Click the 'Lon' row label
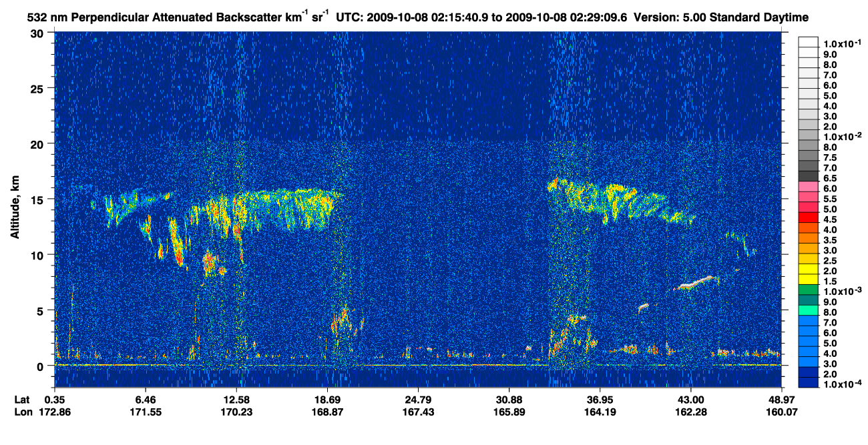Image resolution: width=868 pixels, height=445 pixels. [23, 412]
